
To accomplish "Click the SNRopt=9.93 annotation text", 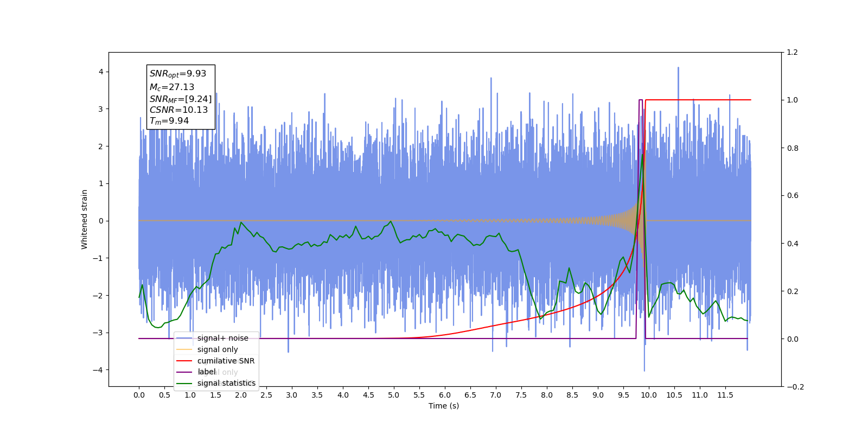I will pos(178,74).
